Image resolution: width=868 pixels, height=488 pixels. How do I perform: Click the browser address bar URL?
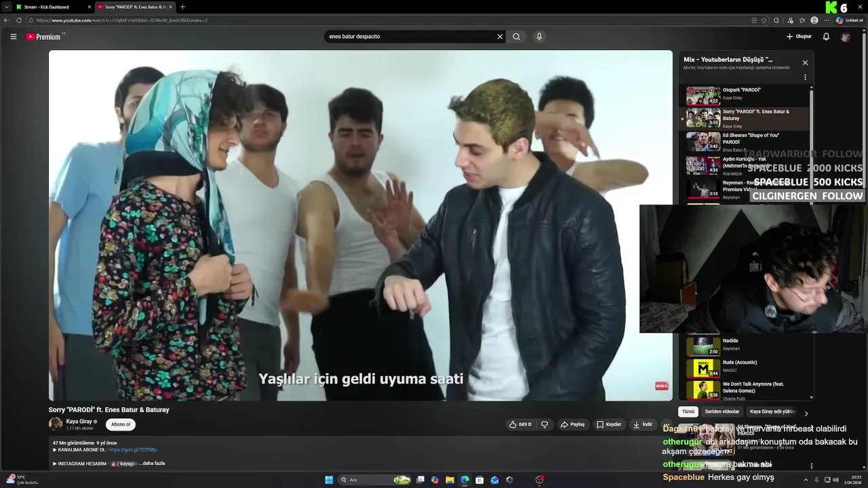(x=122, y=20)
